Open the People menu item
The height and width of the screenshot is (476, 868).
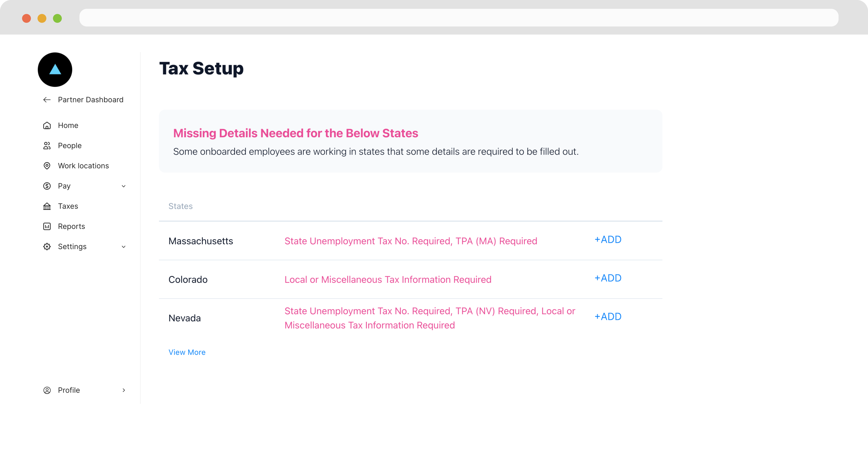70,146
